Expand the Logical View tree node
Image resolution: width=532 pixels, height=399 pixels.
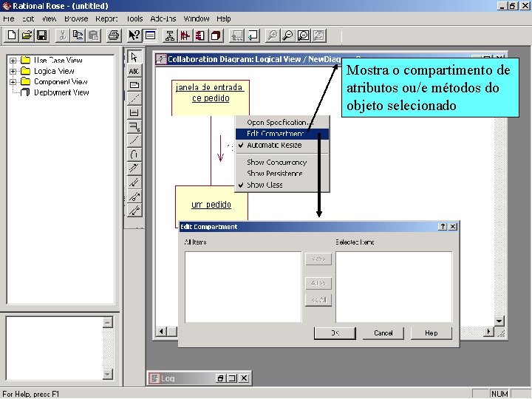13,71
